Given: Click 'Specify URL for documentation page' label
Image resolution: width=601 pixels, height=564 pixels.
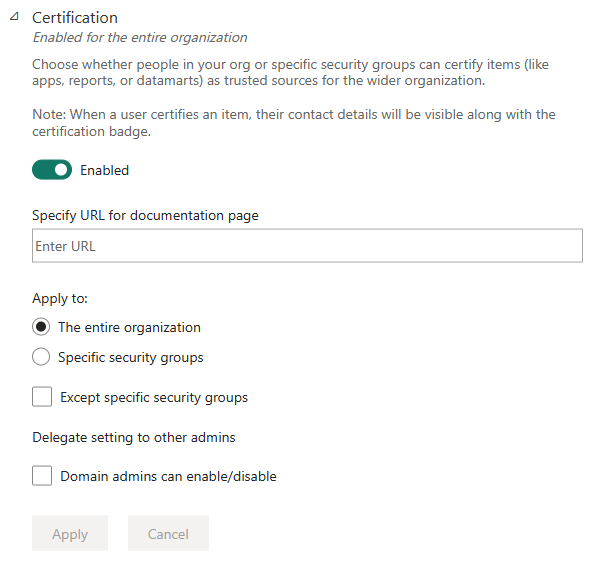Looking at the screenshot, I should [x=145, y=215].
